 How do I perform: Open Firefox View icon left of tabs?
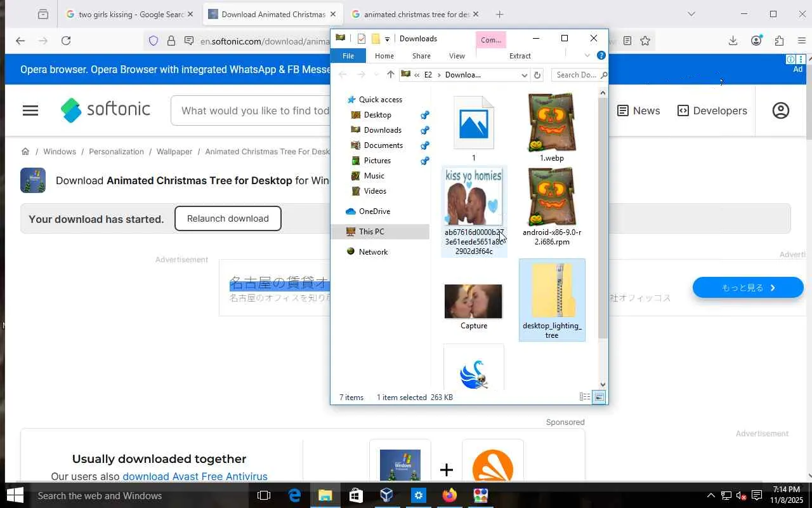tap(43, 14)
